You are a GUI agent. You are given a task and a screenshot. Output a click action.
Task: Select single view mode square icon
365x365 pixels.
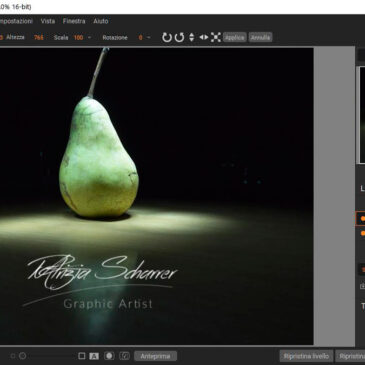[x=82, y=356]
